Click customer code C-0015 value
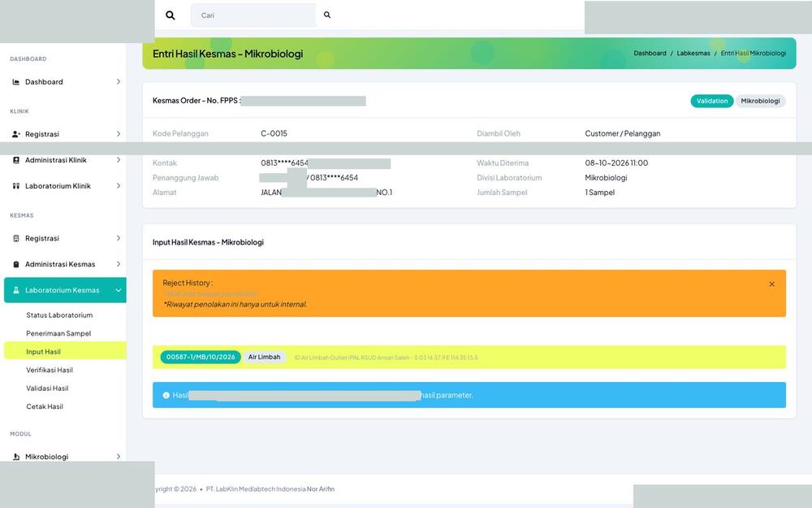Screen dimensions: 812x508 pyautogui.click(x=274, y=134)
